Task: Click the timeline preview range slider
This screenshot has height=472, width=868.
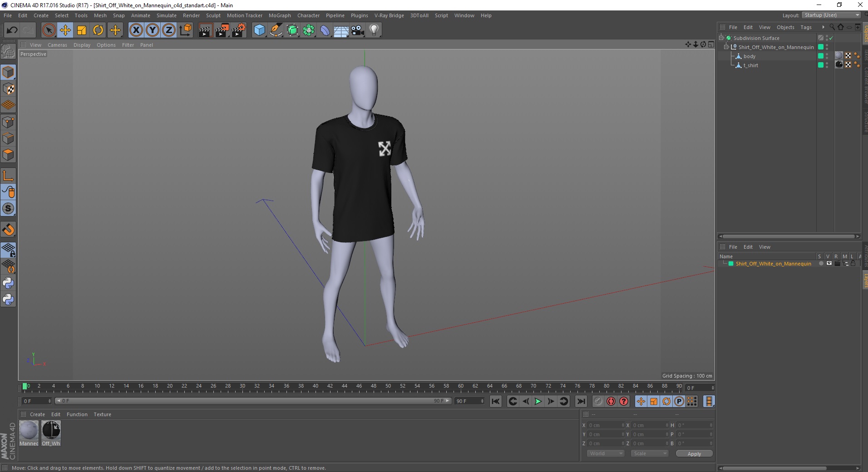Action: click(253, 401)
